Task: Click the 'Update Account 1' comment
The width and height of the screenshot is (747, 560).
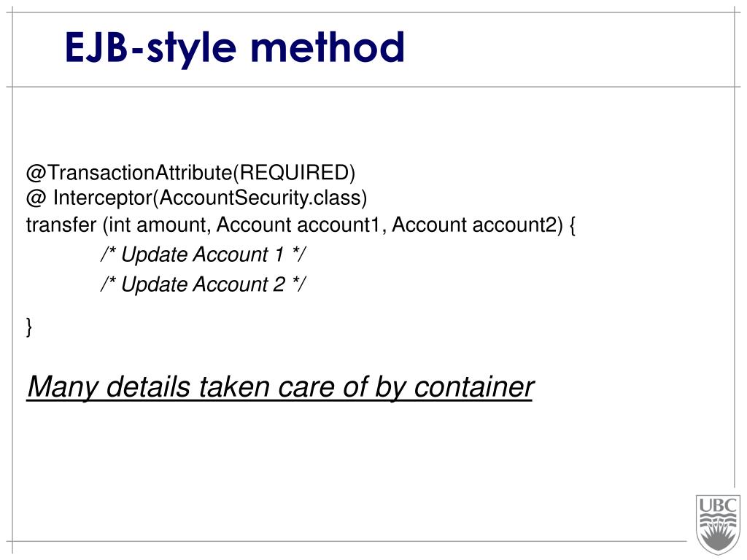Action: tap(203, 254)
